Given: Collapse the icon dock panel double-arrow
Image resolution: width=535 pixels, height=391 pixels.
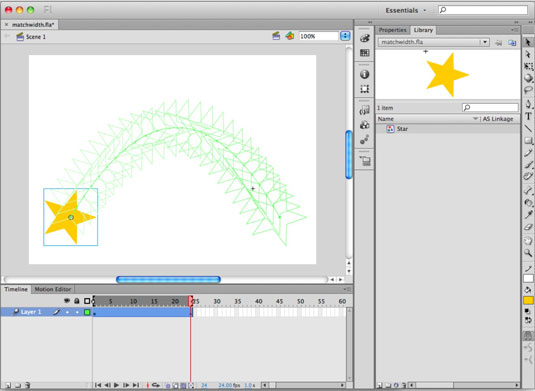Looking at the screenshot, I should (370, 22).
